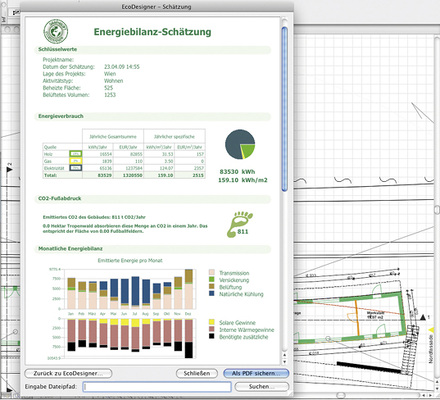Screen dimensions: 440x400
Task: Click the energy consumption pie chart
Action: (240, 144)
